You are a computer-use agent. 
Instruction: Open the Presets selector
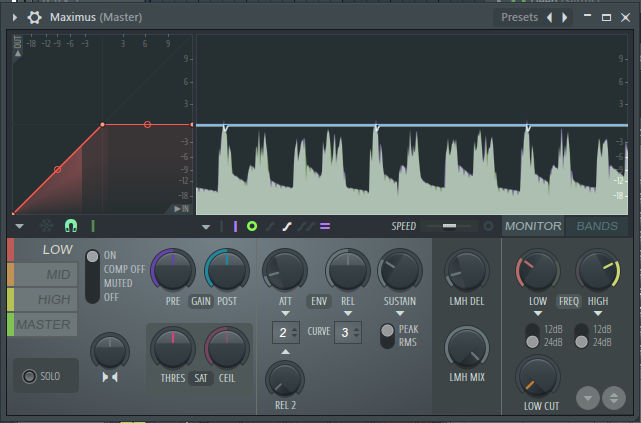519,17
